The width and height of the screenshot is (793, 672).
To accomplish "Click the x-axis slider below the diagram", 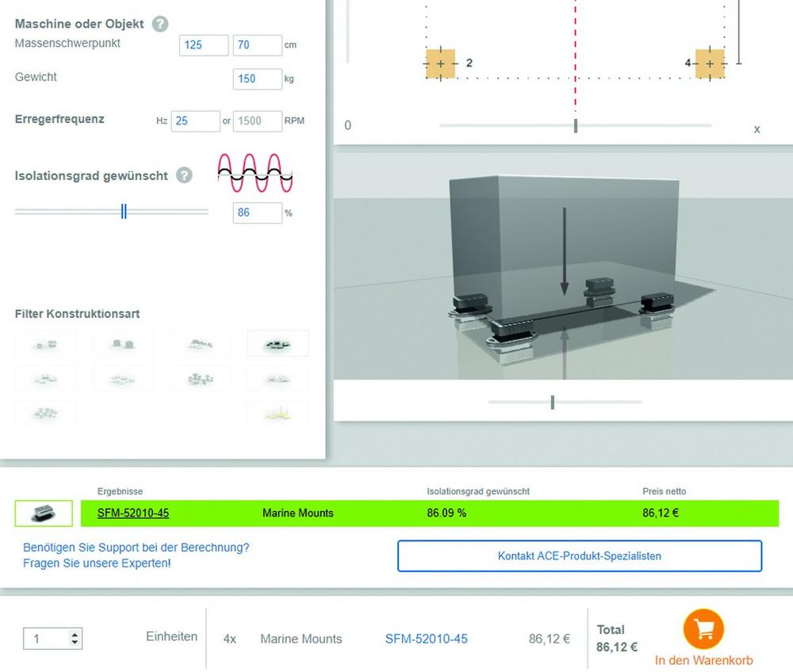I will pyautogui.click(x=576, y=125).
